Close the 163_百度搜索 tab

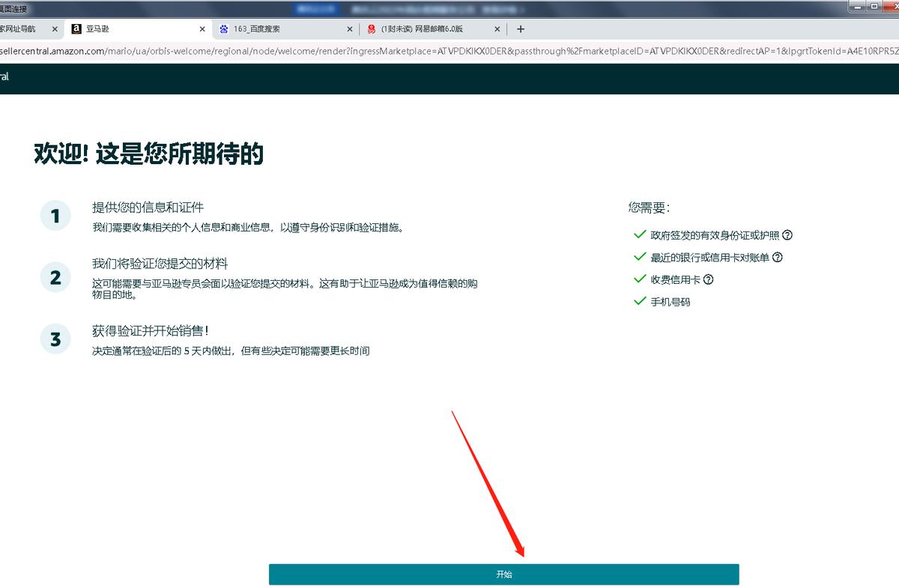point(350,28)
